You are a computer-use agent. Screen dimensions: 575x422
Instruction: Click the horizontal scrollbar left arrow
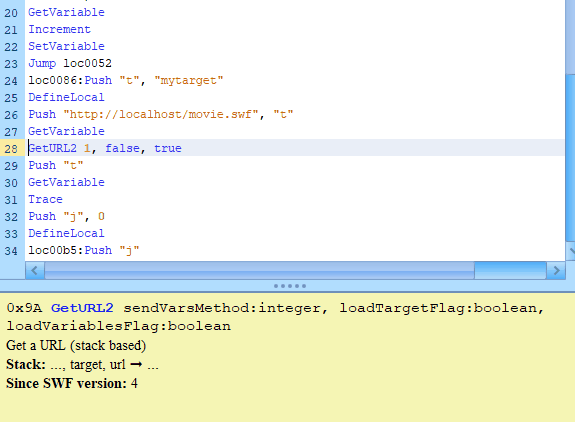(x=35, y=271)
